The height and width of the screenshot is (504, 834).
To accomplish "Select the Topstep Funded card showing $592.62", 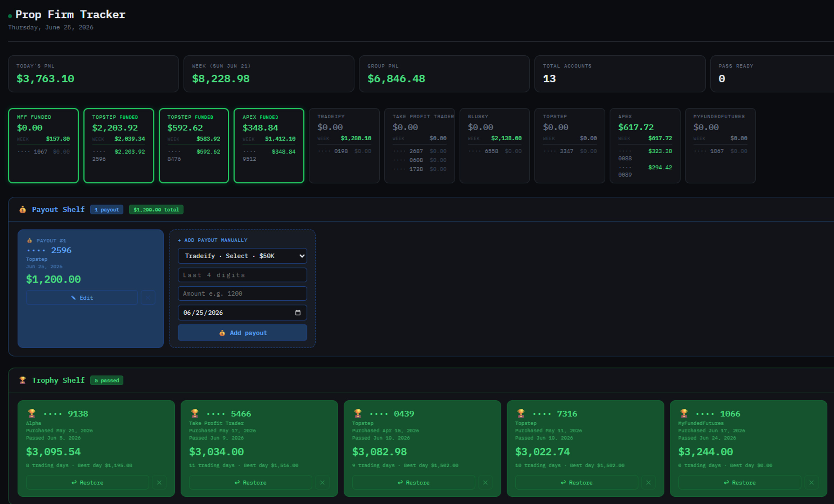I will point(194,146).
